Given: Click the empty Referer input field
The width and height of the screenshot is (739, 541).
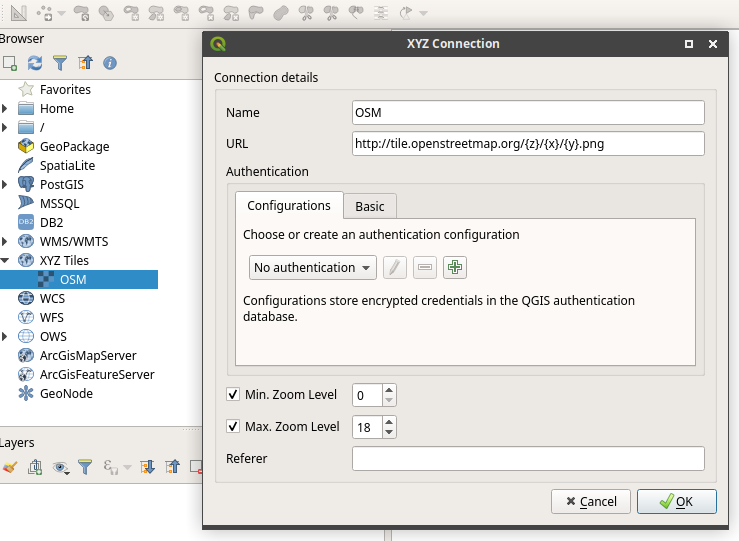Looking at the screenshot, I should (x=528, y=458).
